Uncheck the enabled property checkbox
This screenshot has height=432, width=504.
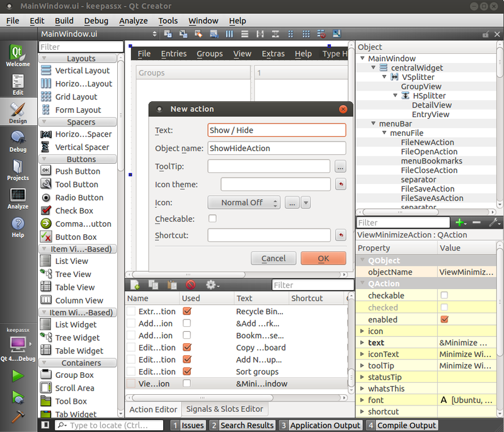(445, 319)
